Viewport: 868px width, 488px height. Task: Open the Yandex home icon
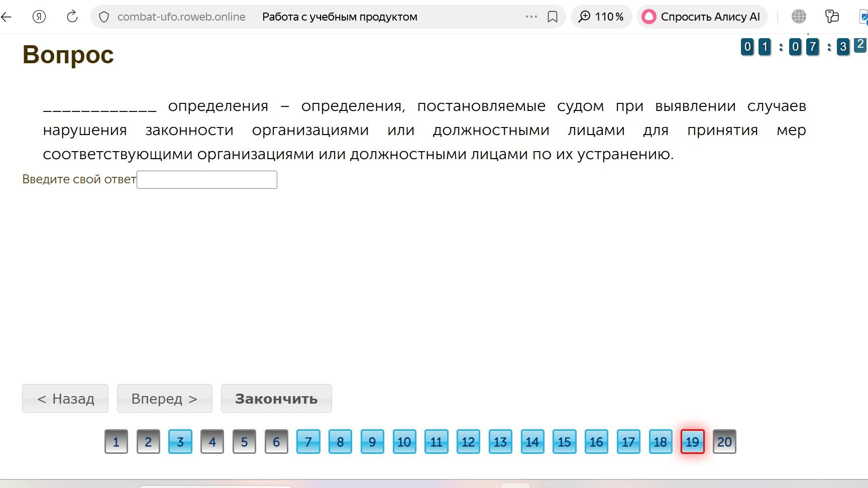[x=39, y=17]
